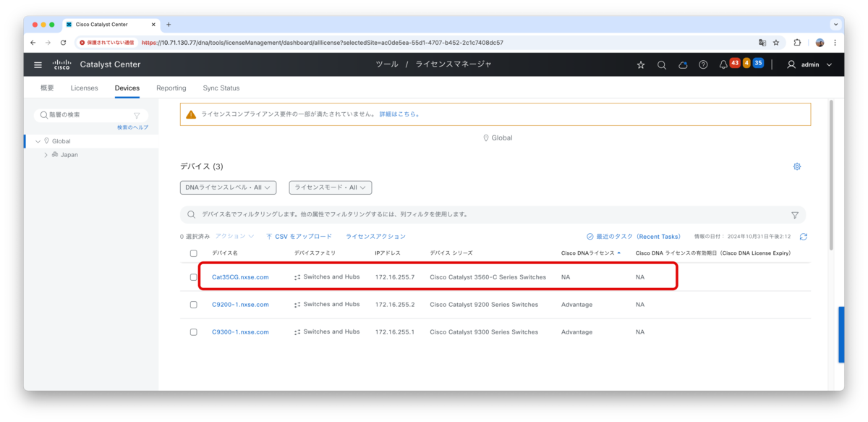Click the insecure connection warning chip
Viewport: 868px width, 422px height.
click(x=107, y=43)
